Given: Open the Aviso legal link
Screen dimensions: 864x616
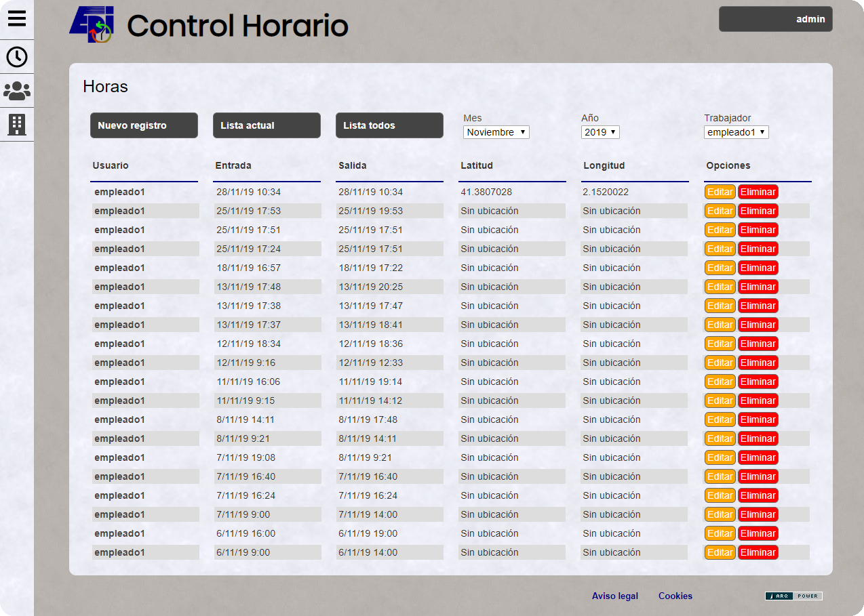Looking at the screenshot, I should 614,596.
